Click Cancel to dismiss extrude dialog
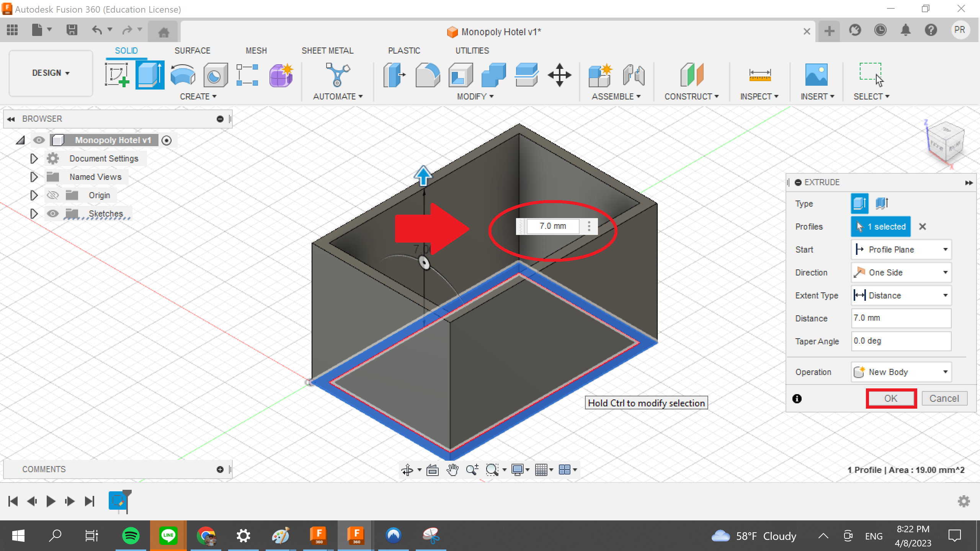 [944, 398]
